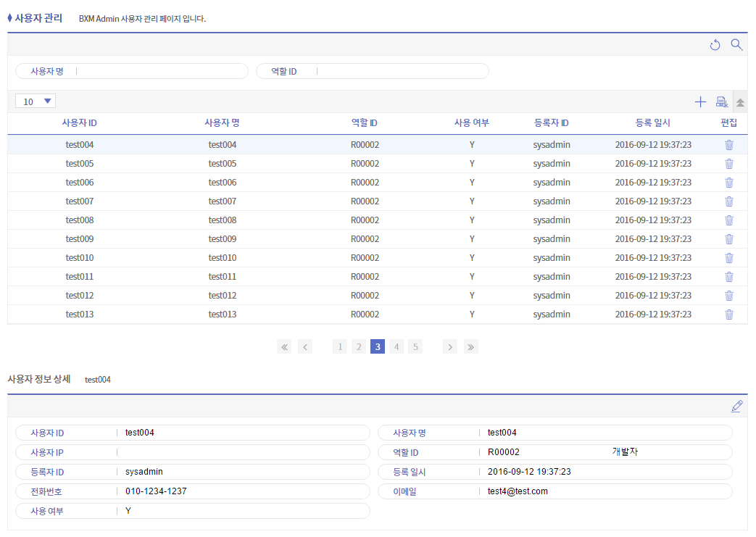Select the test011 user ID cell
Viewport: 756px width, 537px height.
[x=80, y=276]
